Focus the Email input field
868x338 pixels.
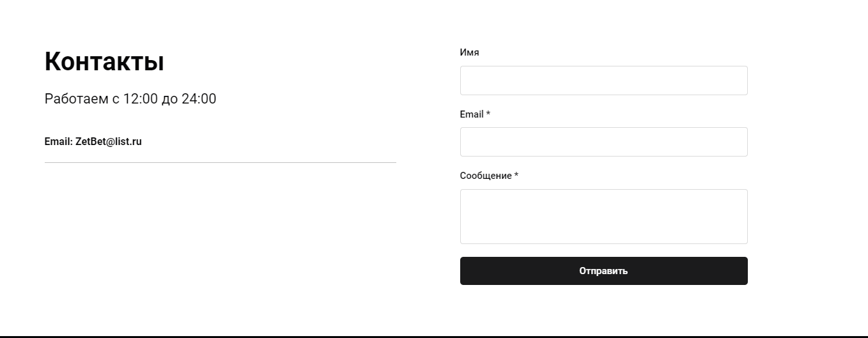coord(603,142)
